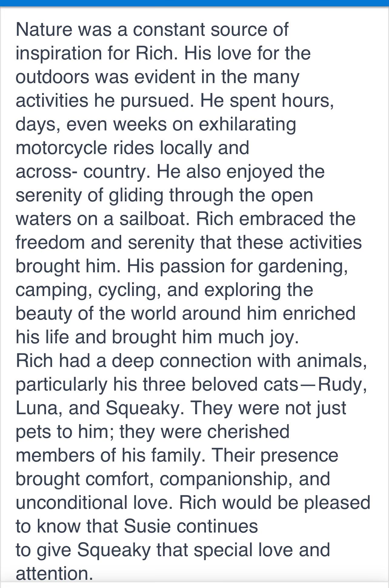Click the word "gardening" in the text

pyautogui.click(x=302, y=266)
